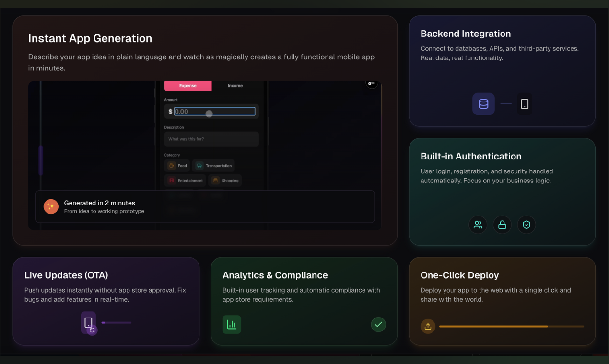Click the padlock icon in Built-in Authentication

coord(502,225)
